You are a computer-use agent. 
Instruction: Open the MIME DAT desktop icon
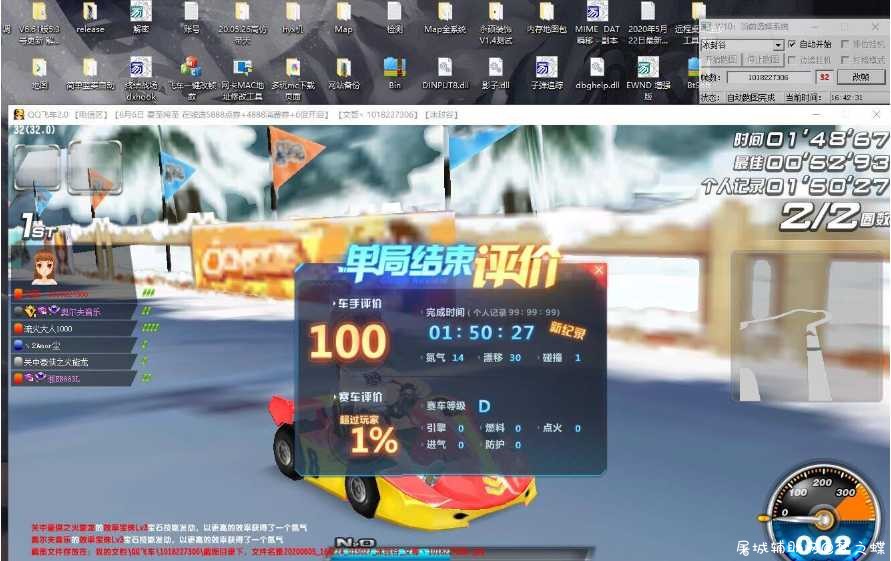click(597, 23)
